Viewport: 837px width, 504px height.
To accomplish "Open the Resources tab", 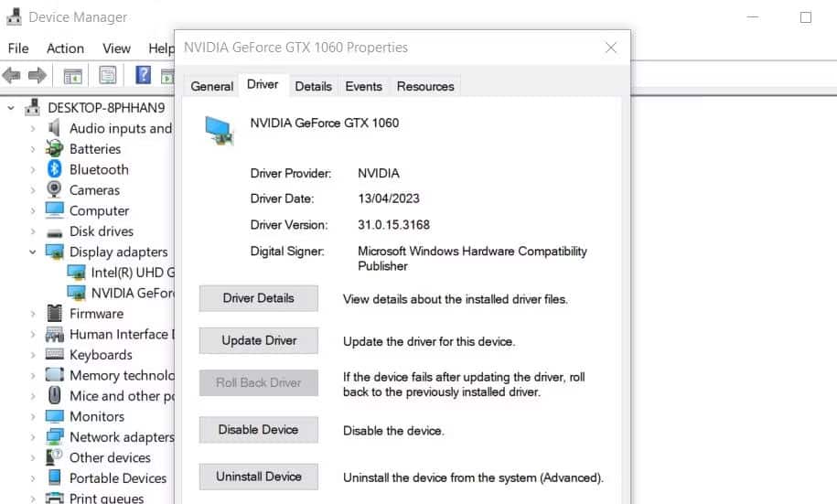I will click(x=425, y=86).
